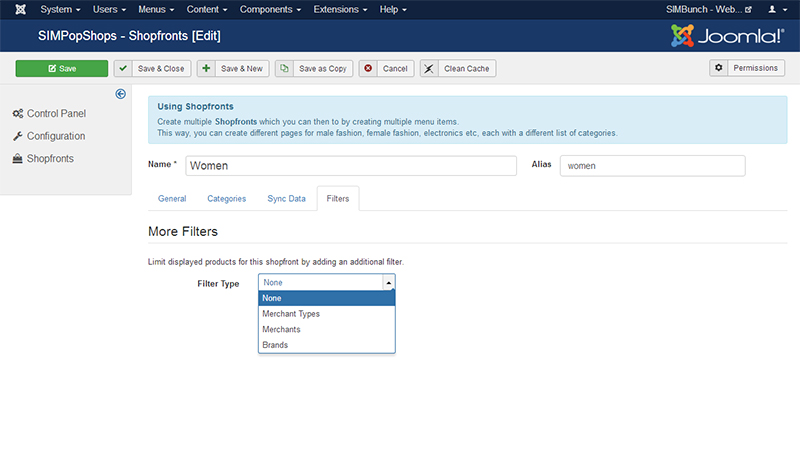
Task: Open the SIMBunch - Web... site link
Action: (709, 9)
